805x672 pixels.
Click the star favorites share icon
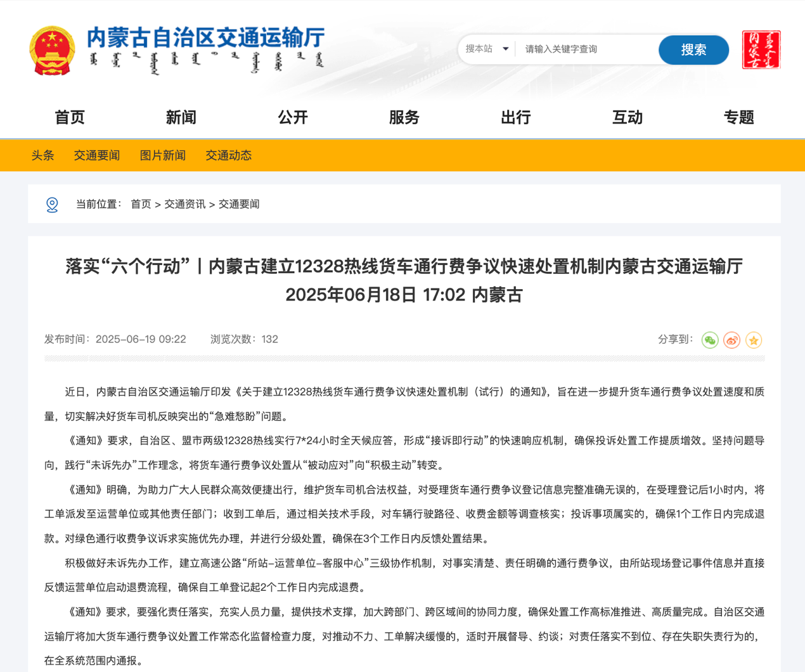(754, 340)
